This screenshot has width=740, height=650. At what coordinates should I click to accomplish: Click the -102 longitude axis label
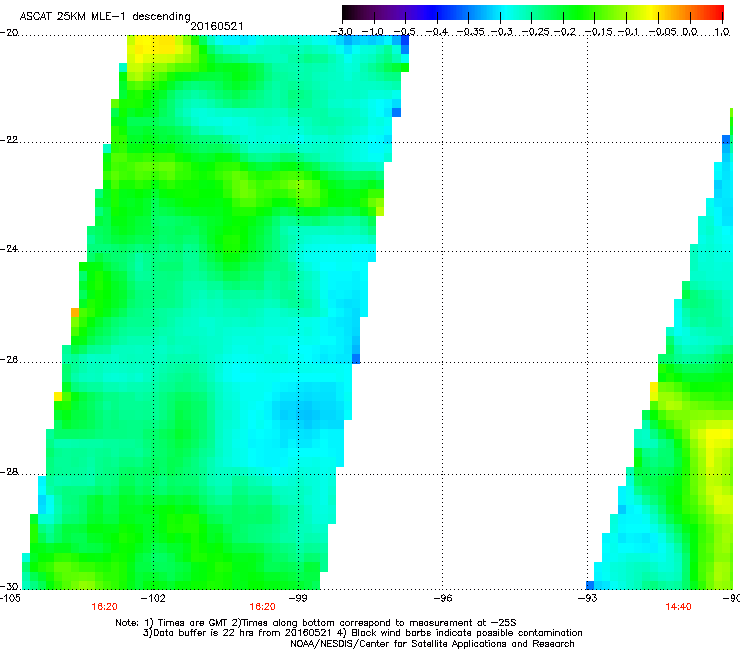pyautogui.click(x=153, y=598)
